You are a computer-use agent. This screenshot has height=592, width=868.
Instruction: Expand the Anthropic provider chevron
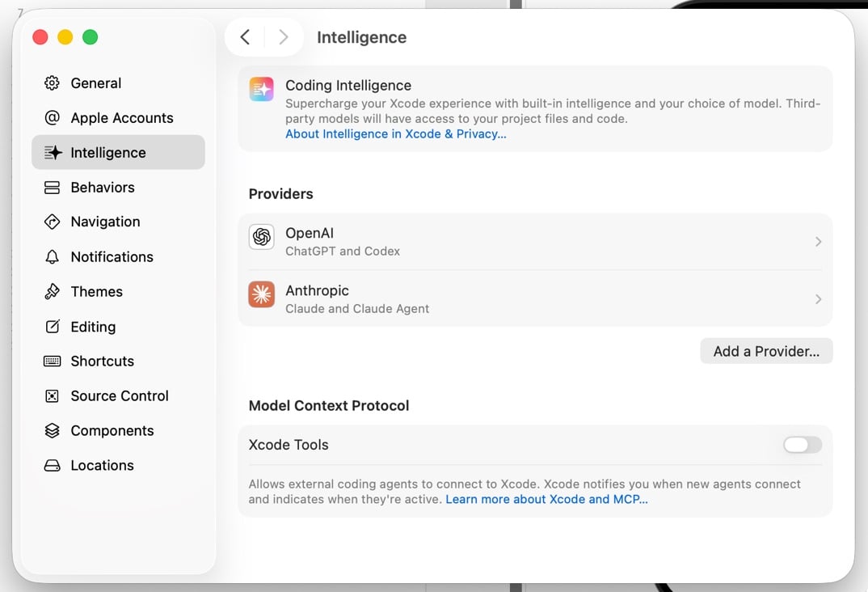coord(818,299)
